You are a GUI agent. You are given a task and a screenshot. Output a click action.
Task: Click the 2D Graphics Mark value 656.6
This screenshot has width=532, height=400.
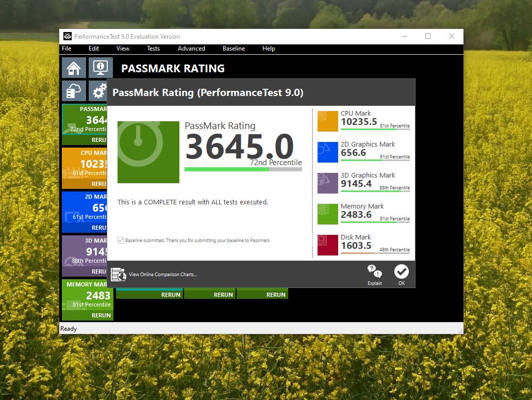click(353, 152)
